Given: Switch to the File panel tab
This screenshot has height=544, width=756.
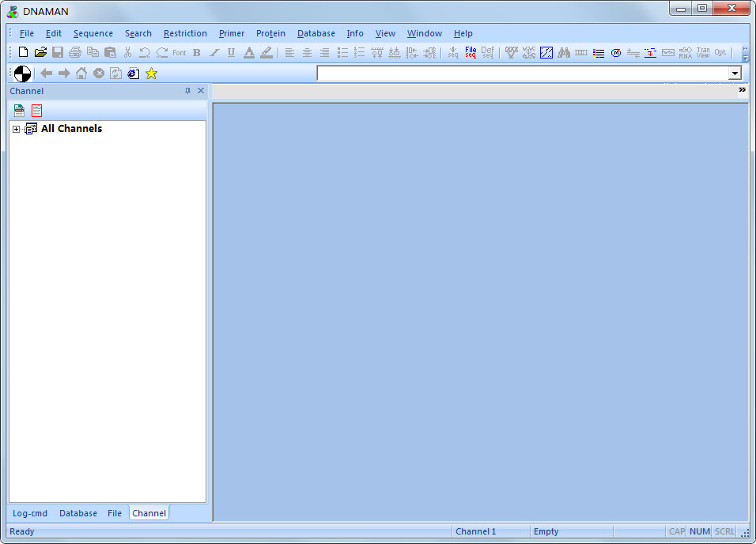Looking at the screenshot, I should click(114, 513).
